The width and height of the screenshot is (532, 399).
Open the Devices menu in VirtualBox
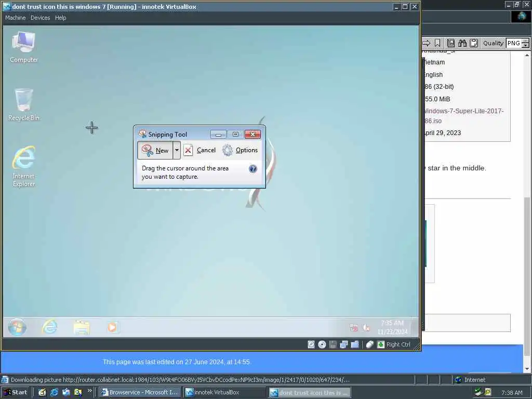tap(40, 18)
